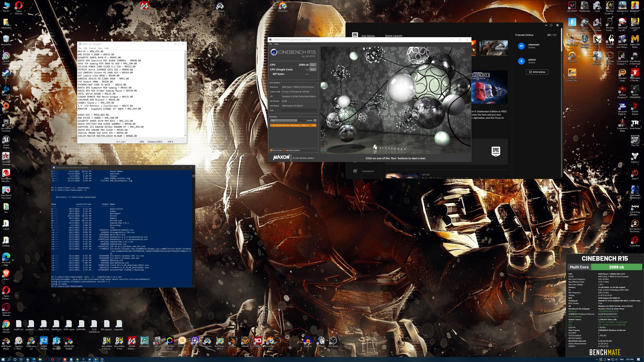
Task: Click the Notepad vertical scrollbar down arrow
Action: [x=185, y=135]
